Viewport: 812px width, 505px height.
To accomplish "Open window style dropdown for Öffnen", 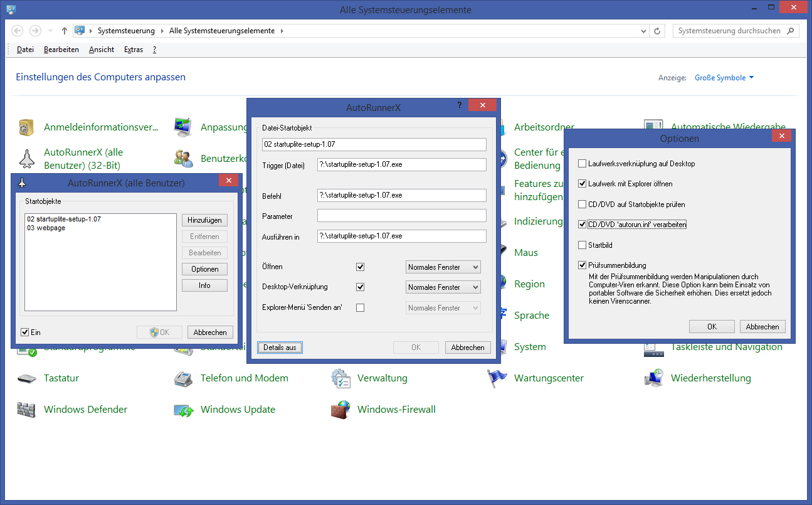I will (443, 267).
